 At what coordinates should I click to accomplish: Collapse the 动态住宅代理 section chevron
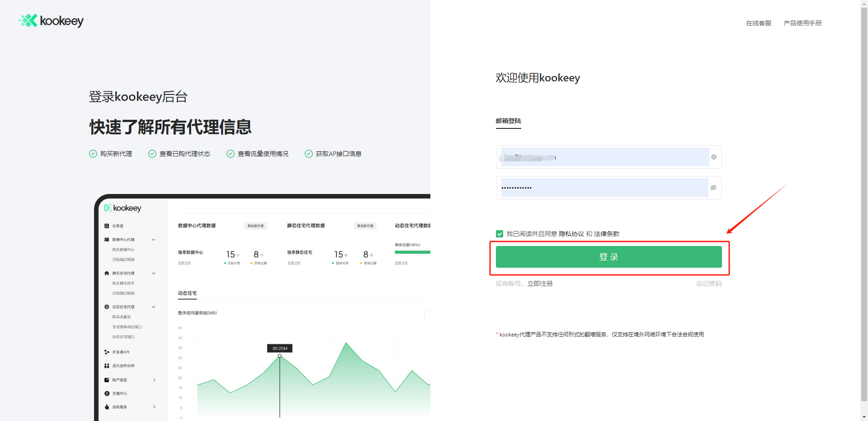154,307
